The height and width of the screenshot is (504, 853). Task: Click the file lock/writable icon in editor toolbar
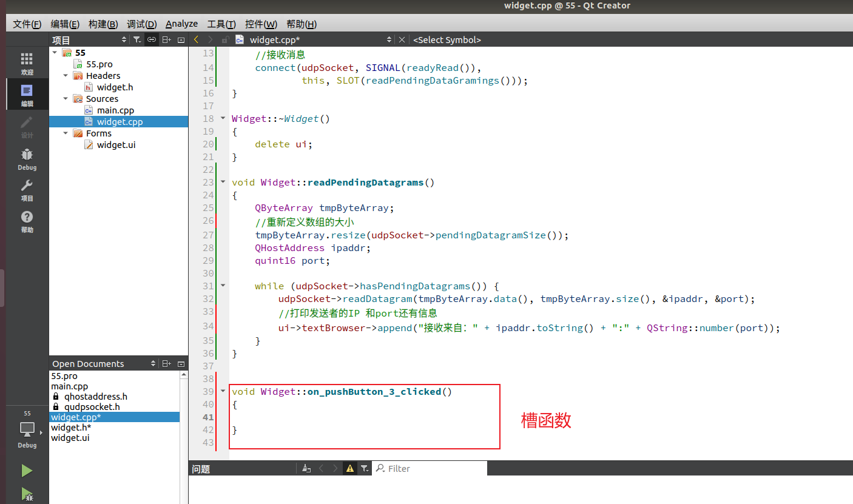pos(225,39)
